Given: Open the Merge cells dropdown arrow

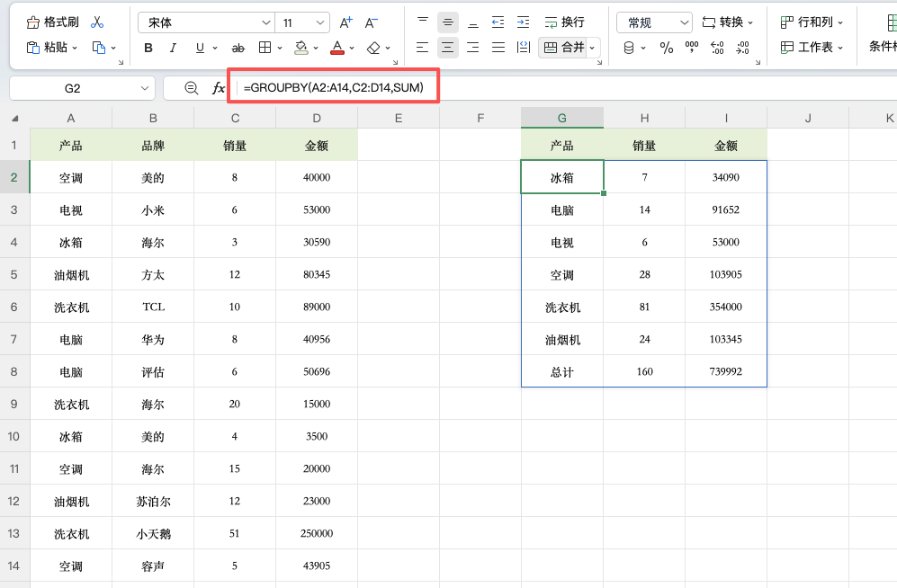Looking at the screenshot, I should 593,48.
